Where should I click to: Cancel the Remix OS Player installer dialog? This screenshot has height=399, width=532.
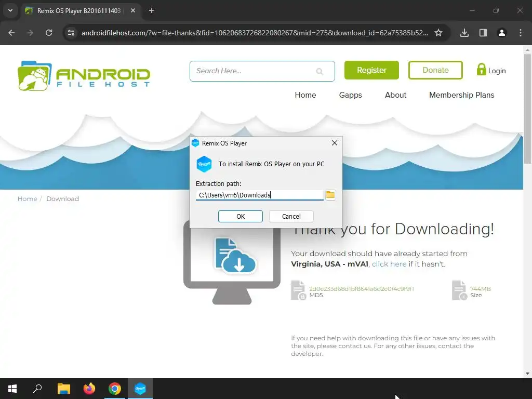(291, 217)
